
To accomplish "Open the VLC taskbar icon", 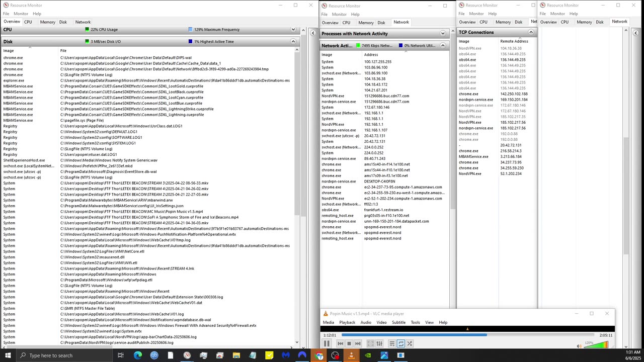I will pos(351,355).
